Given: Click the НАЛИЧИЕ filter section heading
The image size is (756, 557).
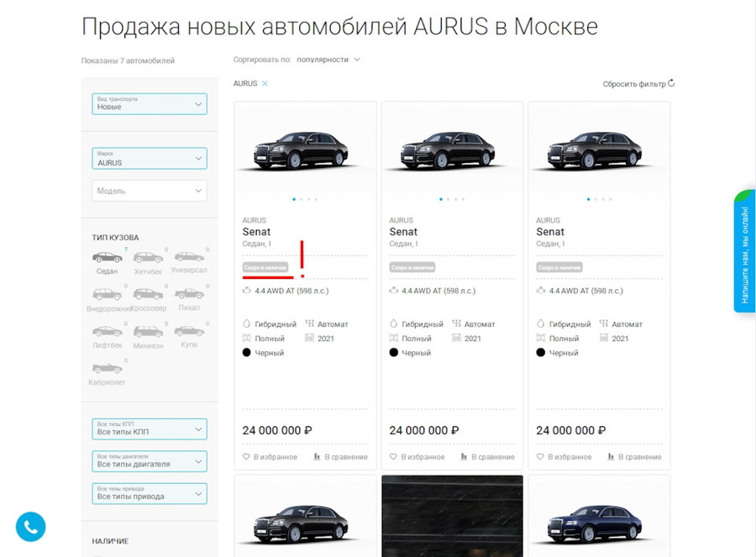Looking at the screenshot, I should coord(110,541).
